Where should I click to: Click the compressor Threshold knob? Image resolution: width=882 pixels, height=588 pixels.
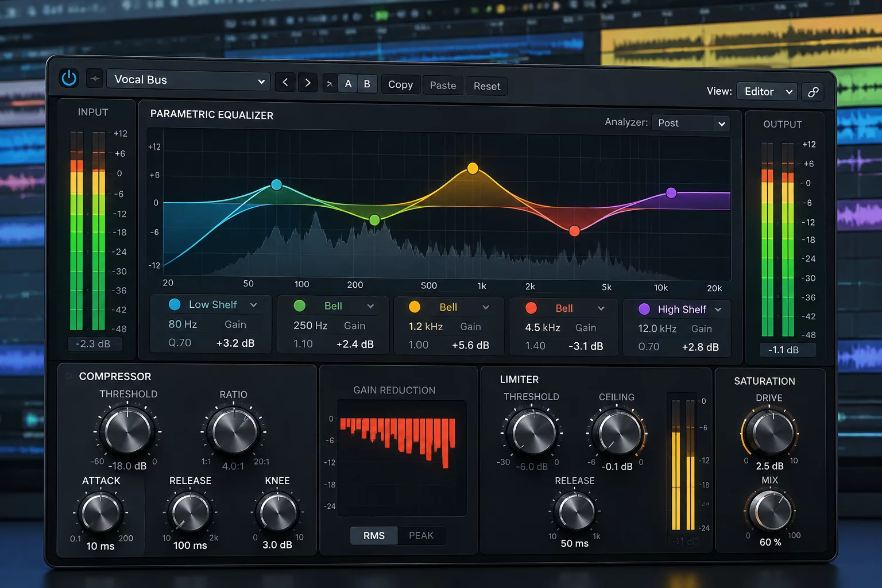[127, 431]
